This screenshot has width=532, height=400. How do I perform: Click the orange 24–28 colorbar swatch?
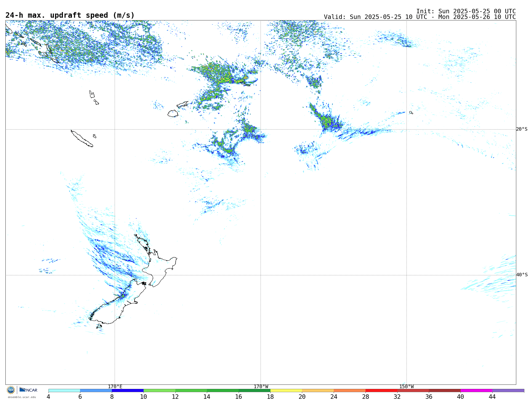350,391
